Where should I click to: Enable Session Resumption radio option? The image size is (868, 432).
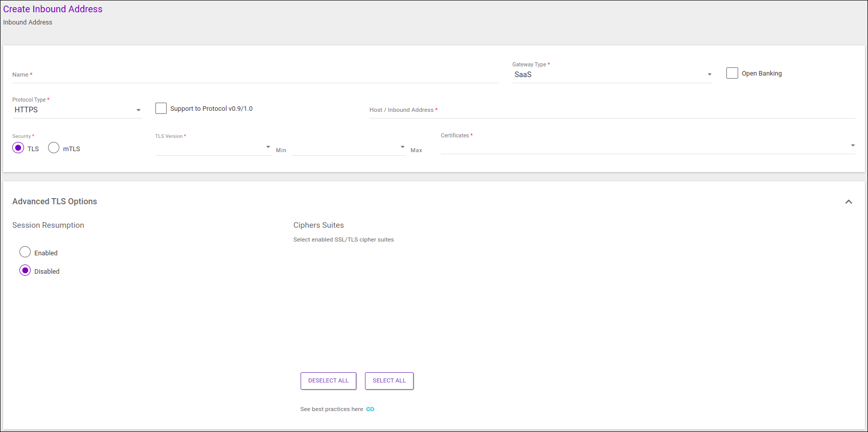pos(25,252)
